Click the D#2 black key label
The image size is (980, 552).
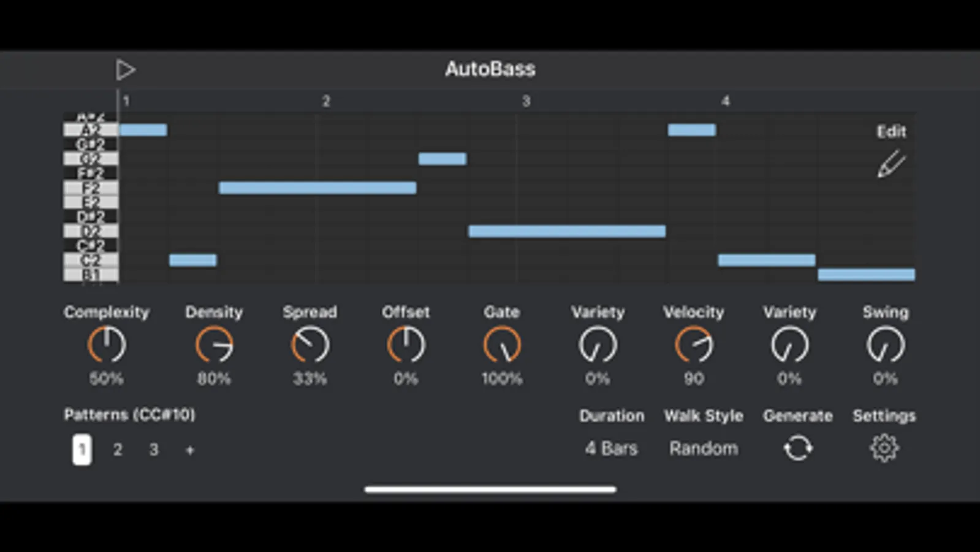coord(91,217)
